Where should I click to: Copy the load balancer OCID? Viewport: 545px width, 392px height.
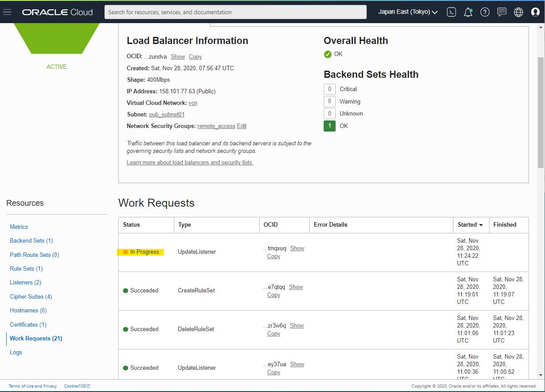195,56
